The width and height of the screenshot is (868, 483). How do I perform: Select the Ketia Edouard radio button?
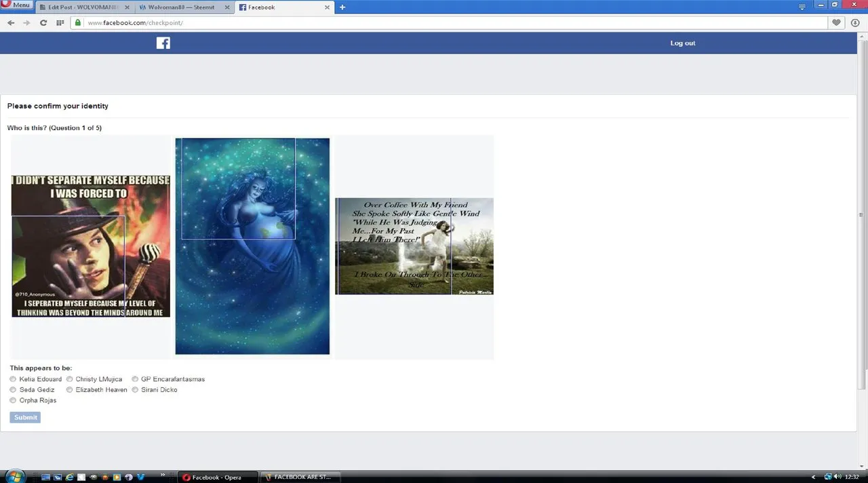tap(13, 379)
